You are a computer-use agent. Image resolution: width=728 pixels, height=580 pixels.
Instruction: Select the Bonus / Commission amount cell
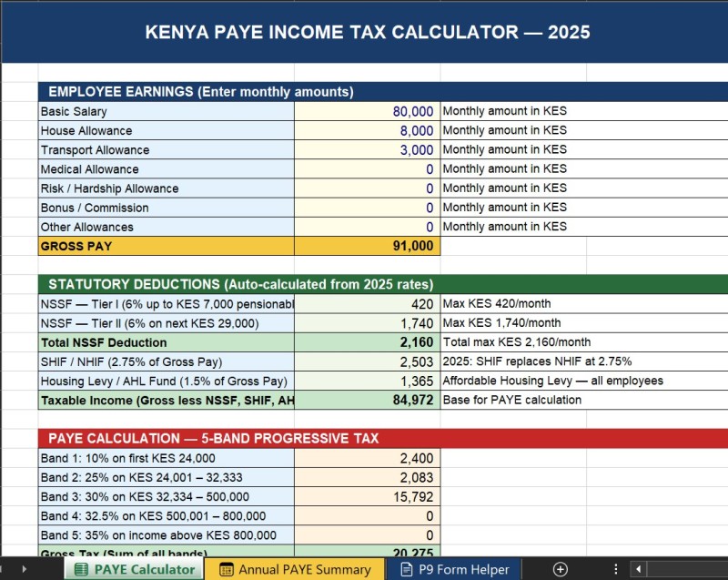point(368,208)
